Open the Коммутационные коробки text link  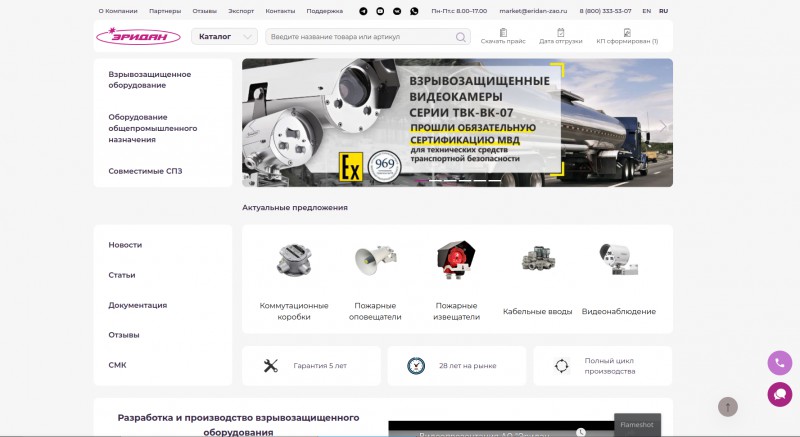coord(294,311)
